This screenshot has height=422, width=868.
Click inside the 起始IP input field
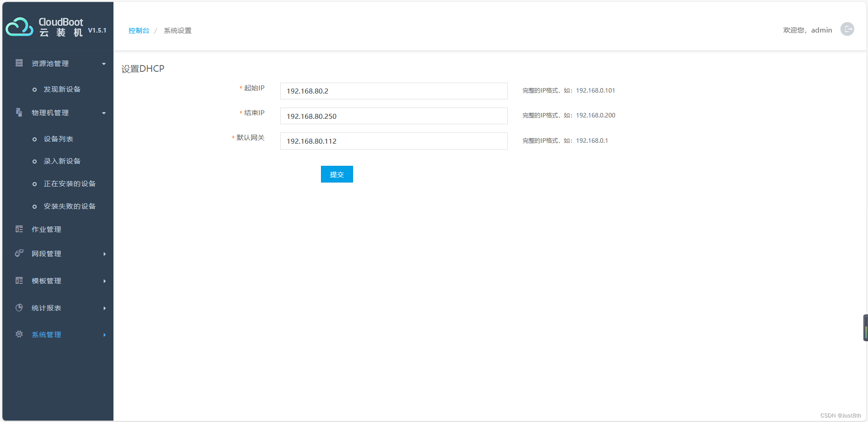(x=393, y=91)
